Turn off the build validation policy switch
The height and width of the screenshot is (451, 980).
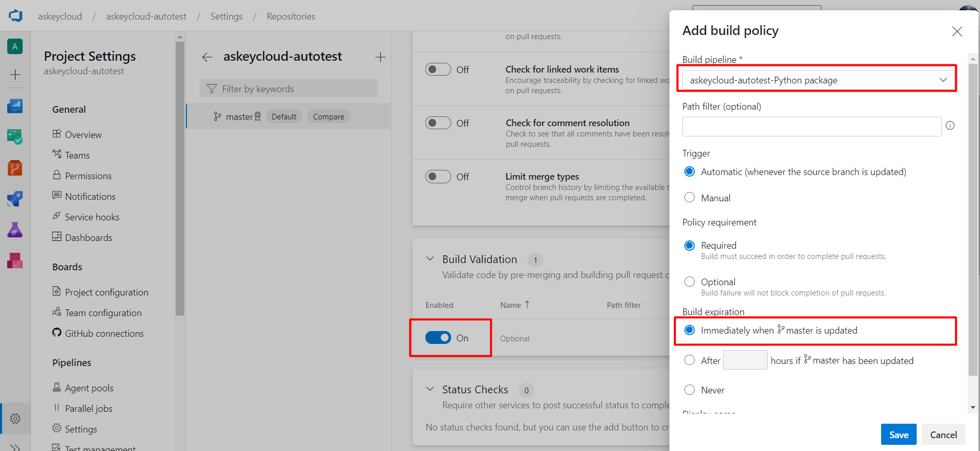(x=438, y=338)
